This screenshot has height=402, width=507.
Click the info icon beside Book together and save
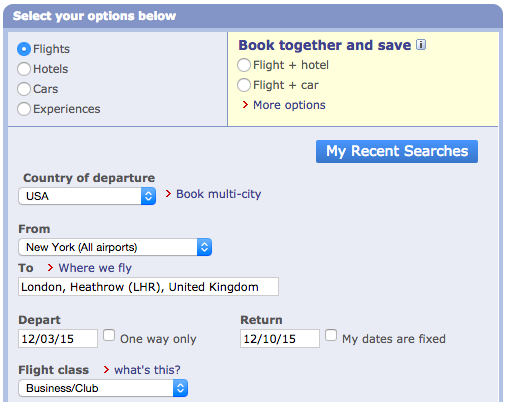pos(421,44)
